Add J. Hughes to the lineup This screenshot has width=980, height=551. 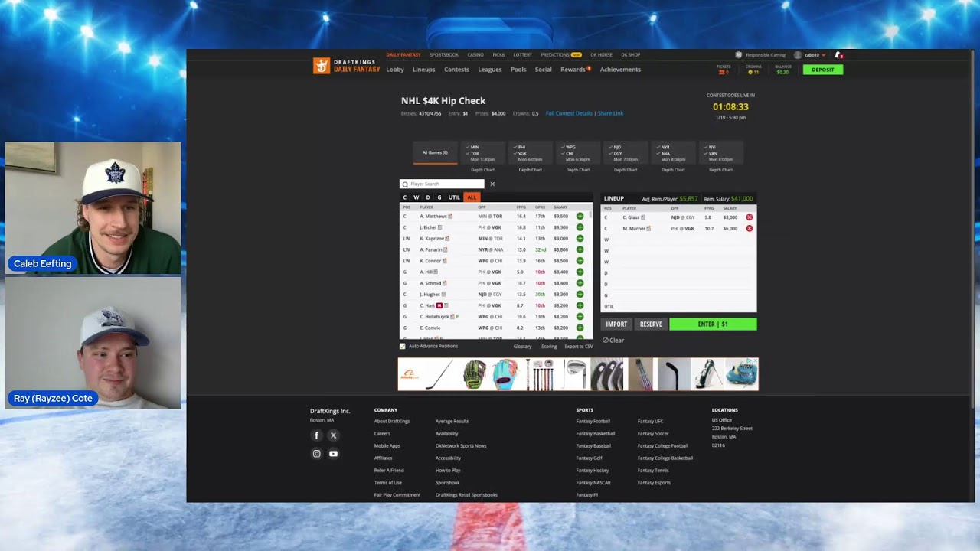(580, 294)
